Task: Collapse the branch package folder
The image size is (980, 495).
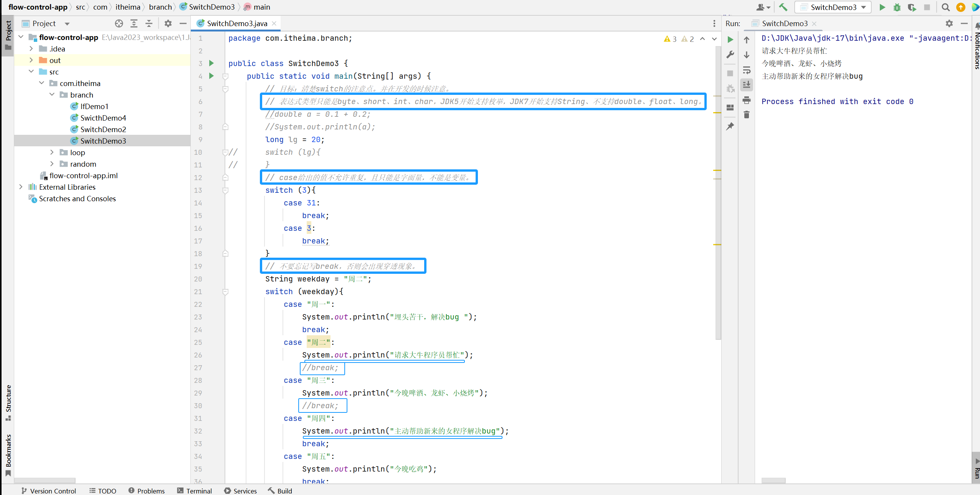Action: coord(52,95)
